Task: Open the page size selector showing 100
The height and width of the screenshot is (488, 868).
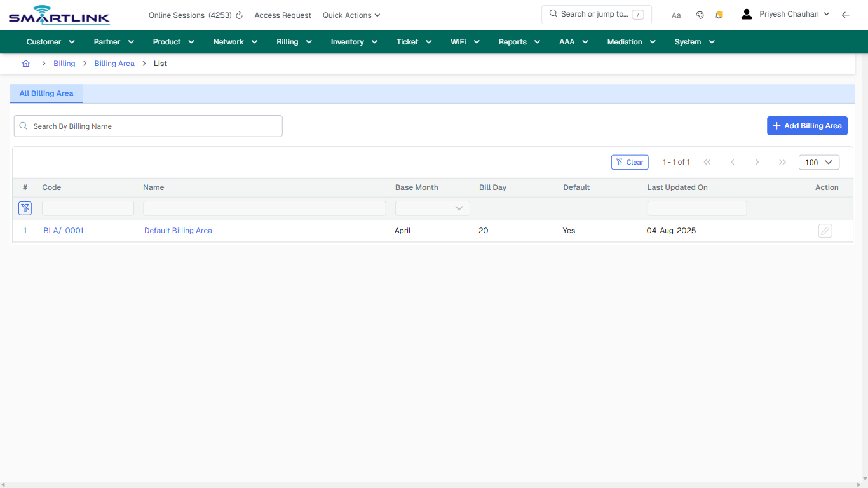Action: point(818,162)
